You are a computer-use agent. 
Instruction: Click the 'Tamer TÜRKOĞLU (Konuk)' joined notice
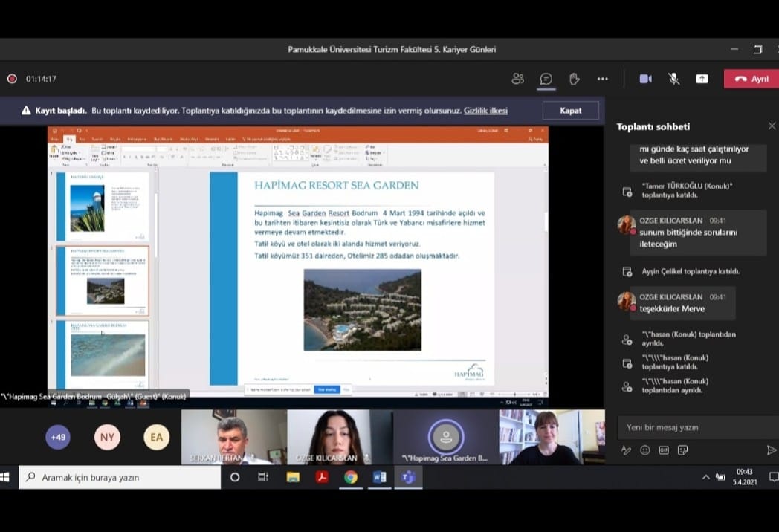coord(687,190)
